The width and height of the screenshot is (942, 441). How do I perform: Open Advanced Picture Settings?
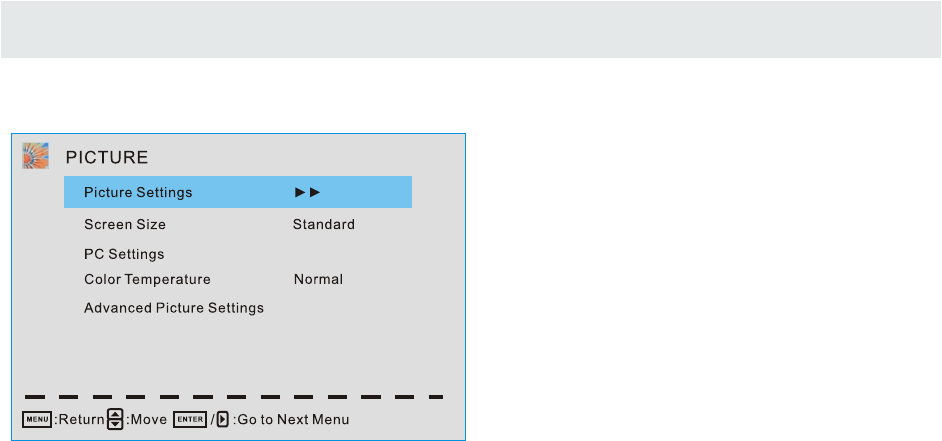click(174, 308)
